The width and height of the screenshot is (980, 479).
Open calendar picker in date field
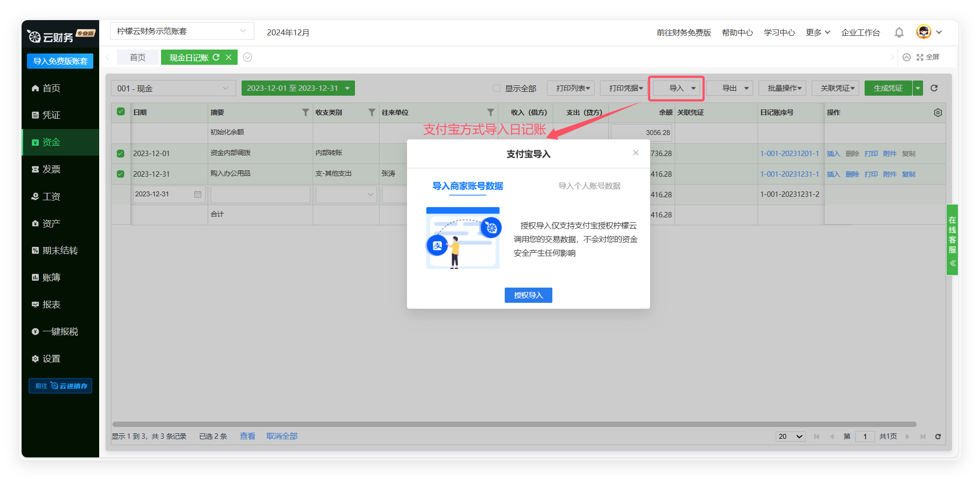pos(197,194)
